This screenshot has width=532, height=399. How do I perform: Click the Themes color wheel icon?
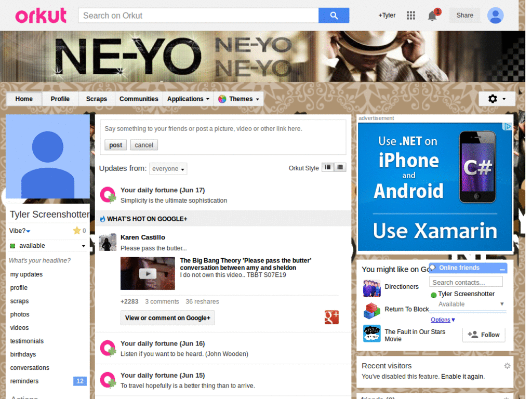pos(222,99)
